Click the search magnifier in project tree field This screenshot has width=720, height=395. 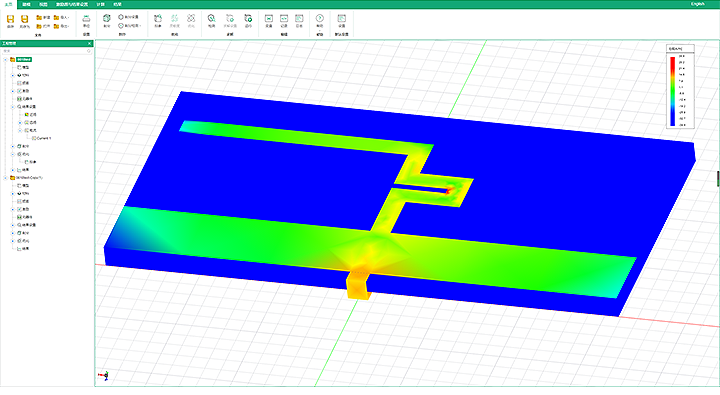coord(89,51)
